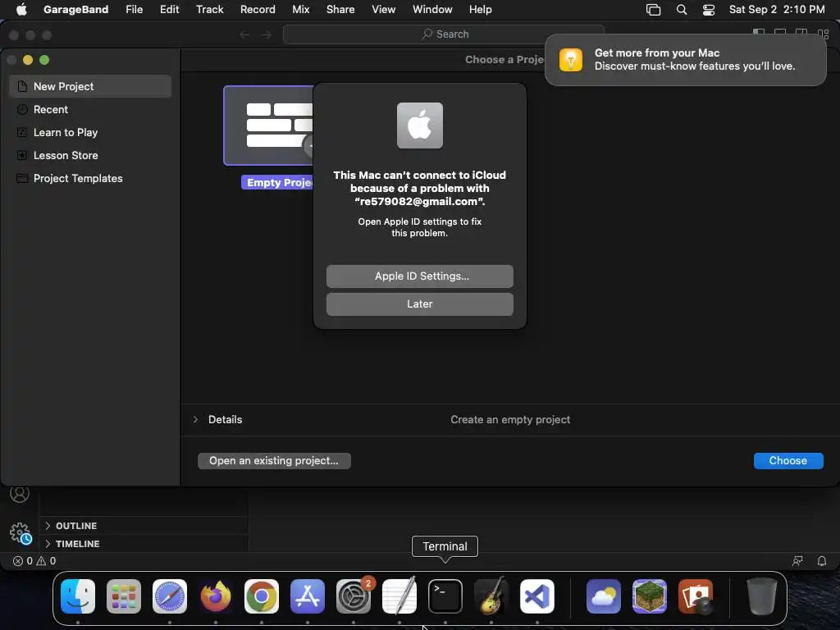Open the GarageBand app menu
The width and height of the screenshot is (840, 630).
click(75, 9)
